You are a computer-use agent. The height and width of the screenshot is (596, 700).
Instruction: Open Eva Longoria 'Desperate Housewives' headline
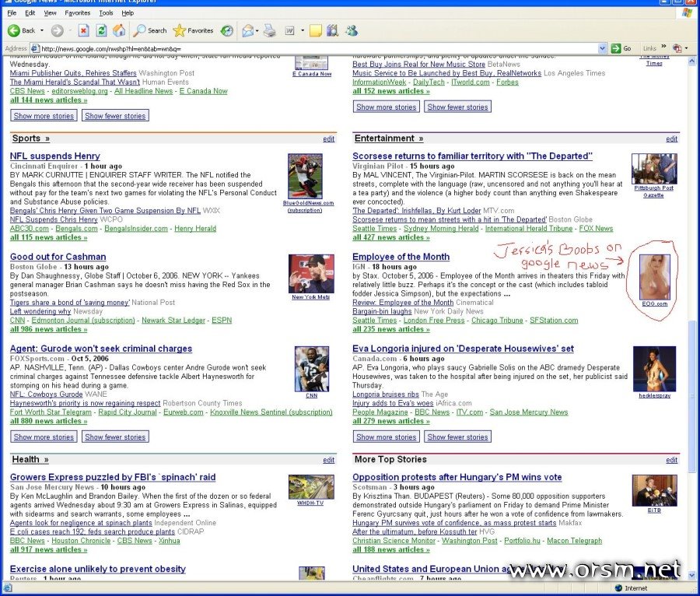(x=463, y=349)
